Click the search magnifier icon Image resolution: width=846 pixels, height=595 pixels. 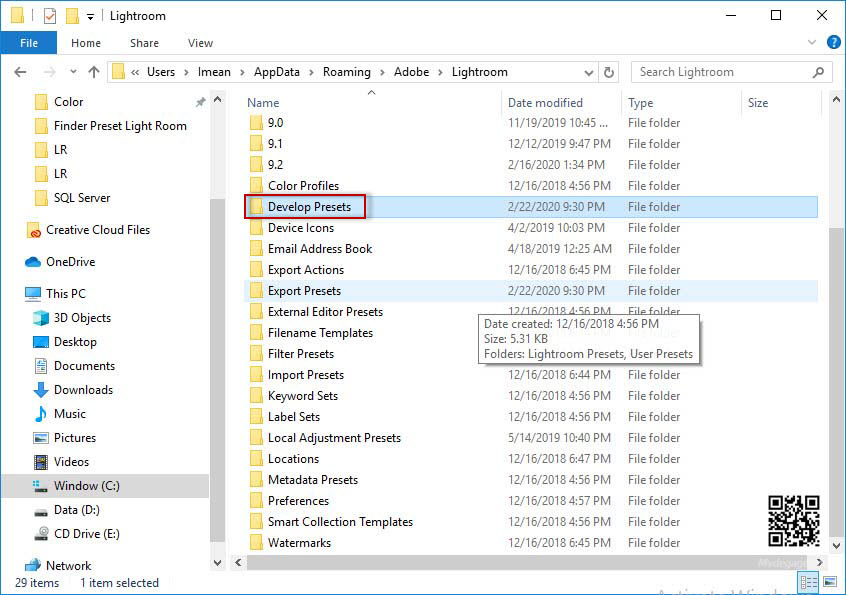818,72
